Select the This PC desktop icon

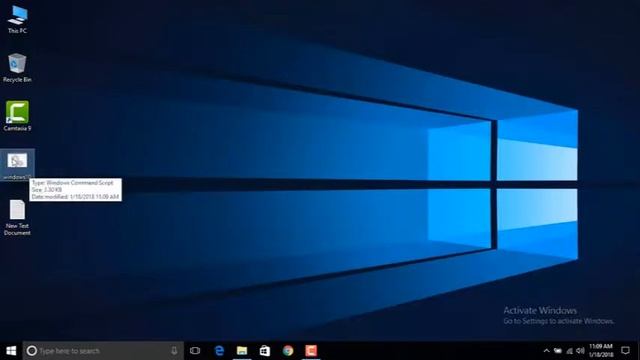click(x=17, y=19)
